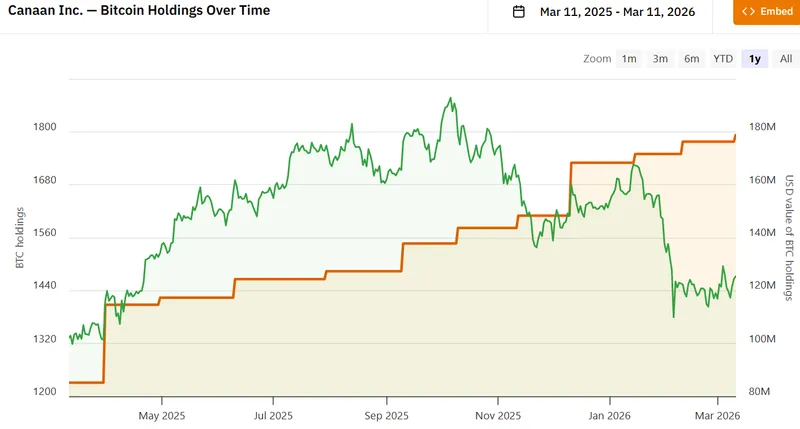Click the BTC holdings left axis title

coord(19,237)
